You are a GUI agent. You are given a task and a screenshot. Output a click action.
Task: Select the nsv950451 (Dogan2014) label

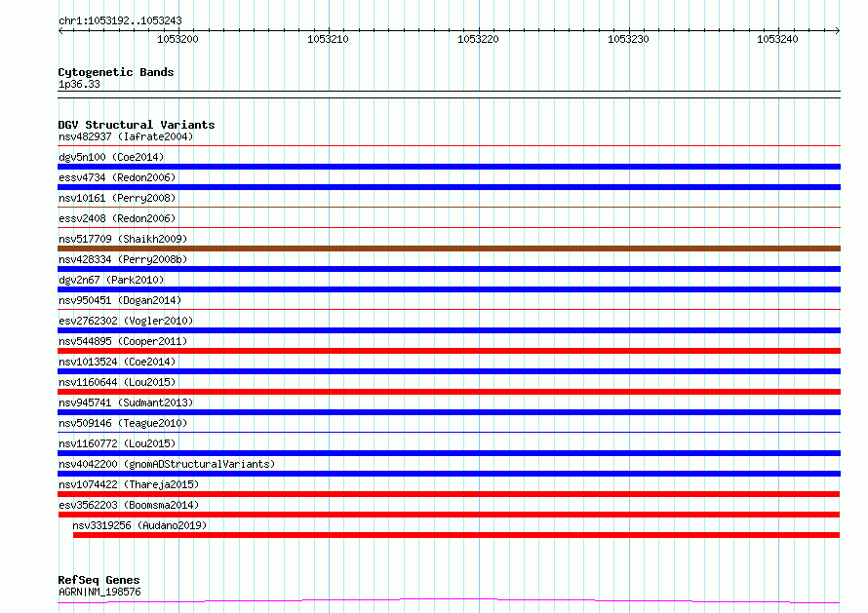pyautogui.click(x=120, y=300)
